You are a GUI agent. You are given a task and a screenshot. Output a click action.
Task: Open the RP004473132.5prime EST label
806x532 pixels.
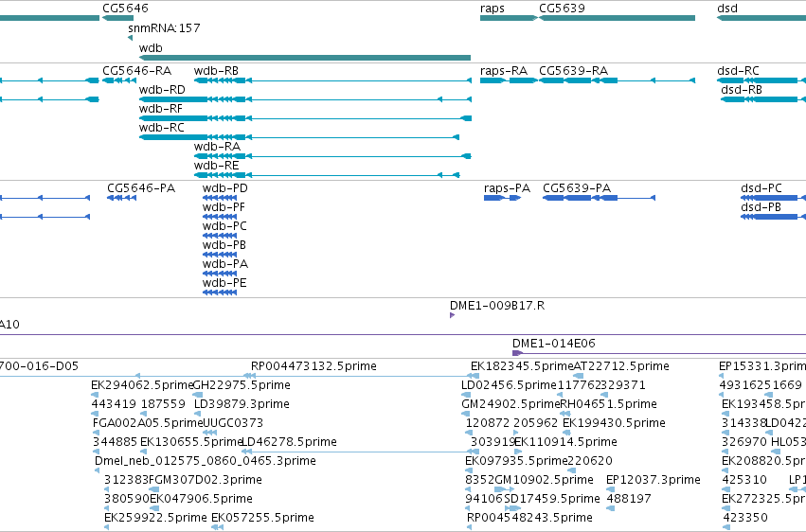click(313, 366)
